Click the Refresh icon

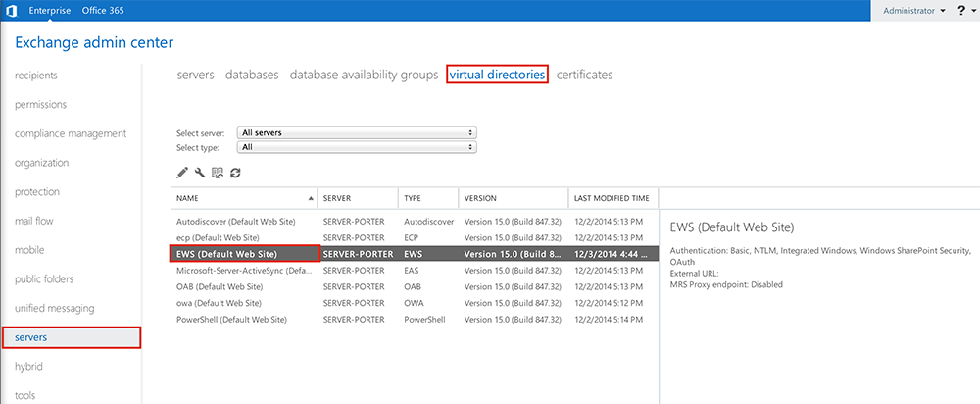coord(235,173)
